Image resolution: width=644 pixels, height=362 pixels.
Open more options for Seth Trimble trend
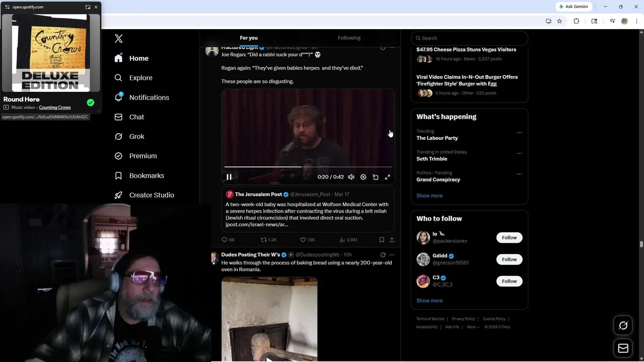(x=519, y=153)
